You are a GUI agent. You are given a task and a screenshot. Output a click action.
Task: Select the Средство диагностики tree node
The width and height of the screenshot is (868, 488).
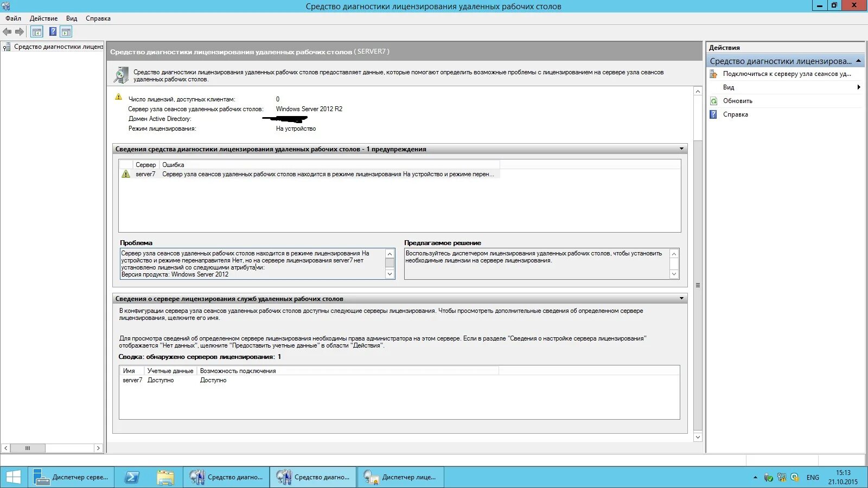coord(58,47)
